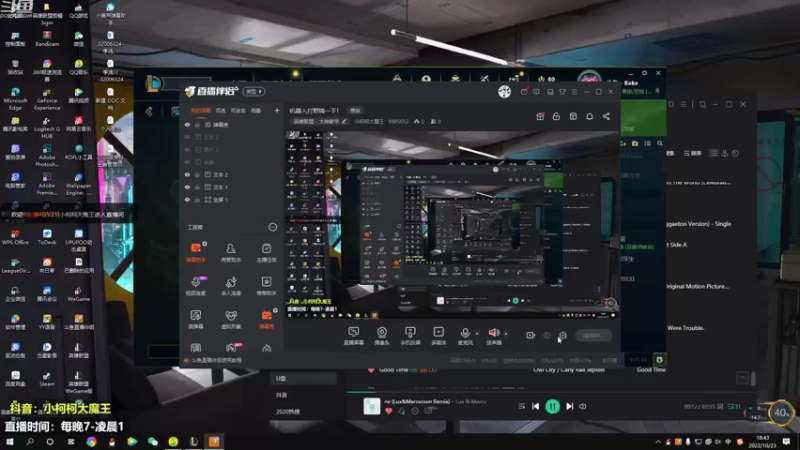Show the hidden second source row
The height and width of the screenshot is (450, 800).
pyautogui.click(x=187, y=137)
